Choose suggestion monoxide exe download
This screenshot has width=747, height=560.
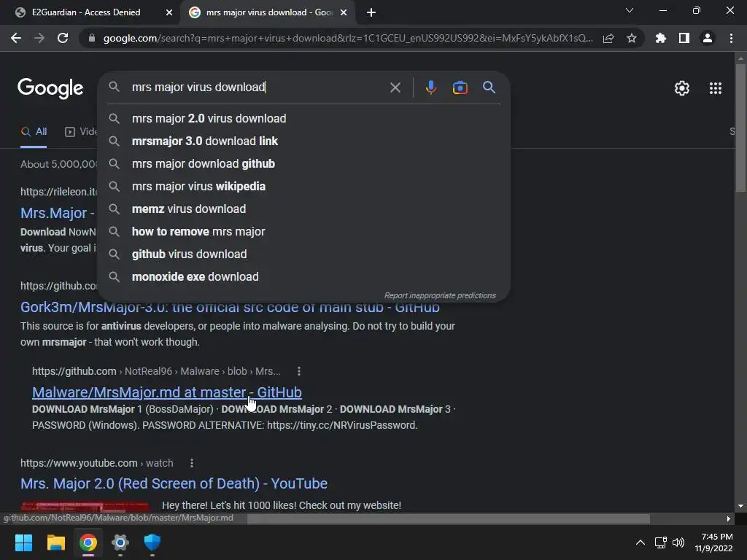(303, 276)
